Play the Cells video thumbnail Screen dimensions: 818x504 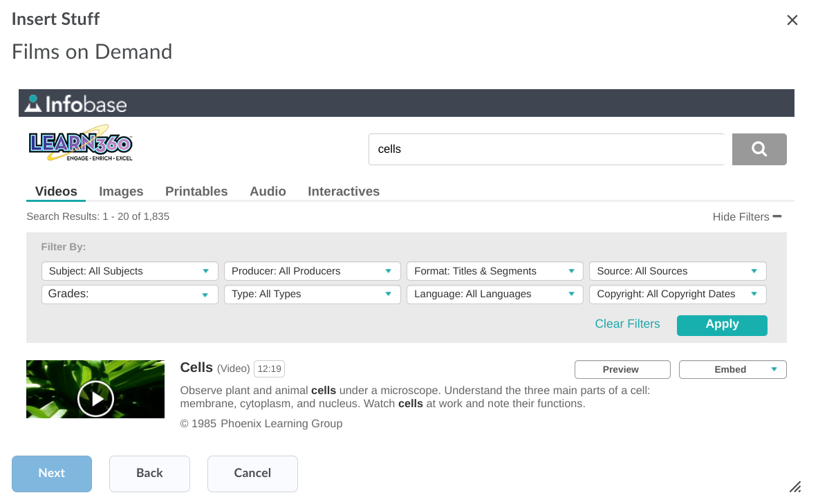(95, 398)
